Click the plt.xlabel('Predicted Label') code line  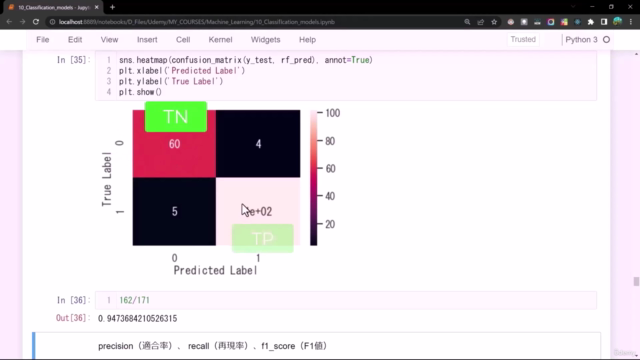[x=182, y=71]
